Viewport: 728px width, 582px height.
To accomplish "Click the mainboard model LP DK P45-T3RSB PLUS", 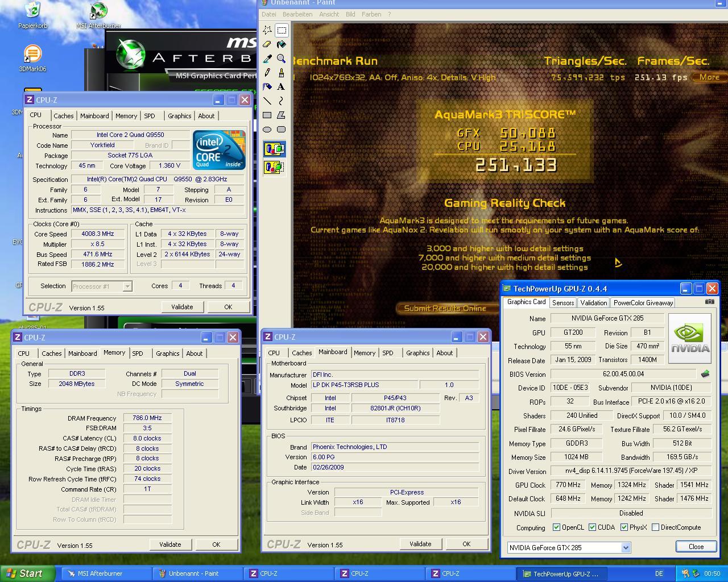I will click(364, 385).
